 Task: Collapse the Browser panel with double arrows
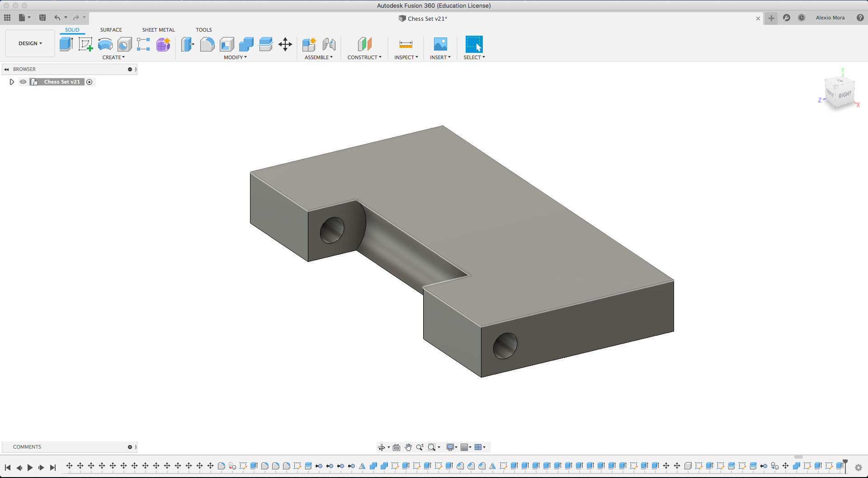(x=6, y=69)
